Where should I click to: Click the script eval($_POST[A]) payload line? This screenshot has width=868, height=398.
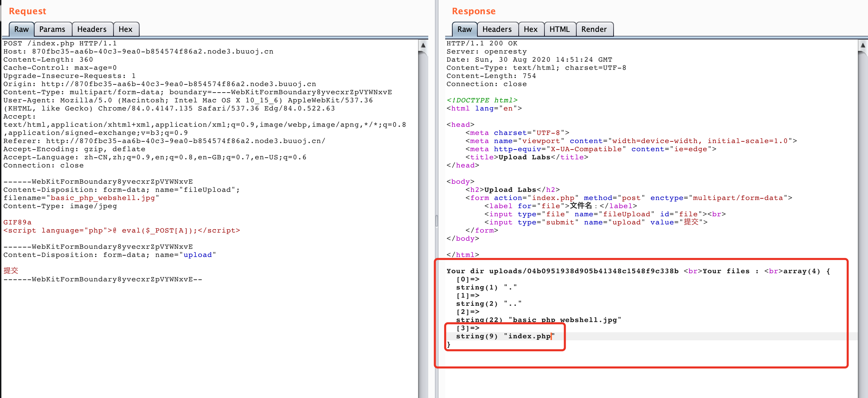[122, 231]
